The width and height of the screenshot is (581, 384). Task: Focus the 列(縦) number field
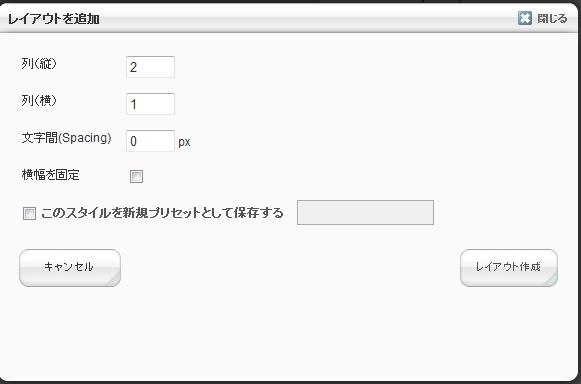click(x=150, y=67)
